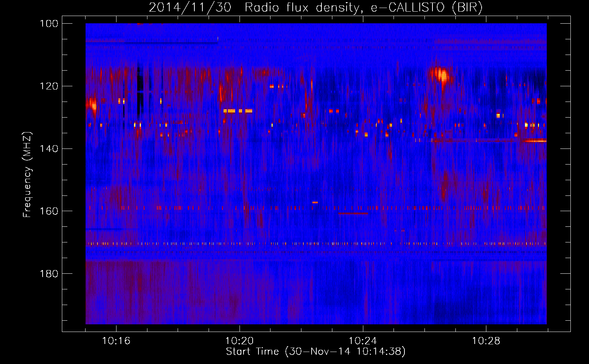Viewport: 589px width, 364px height.
Task: Select the date text '2014/11/30' in the title
Action: [x=190, y=8]
